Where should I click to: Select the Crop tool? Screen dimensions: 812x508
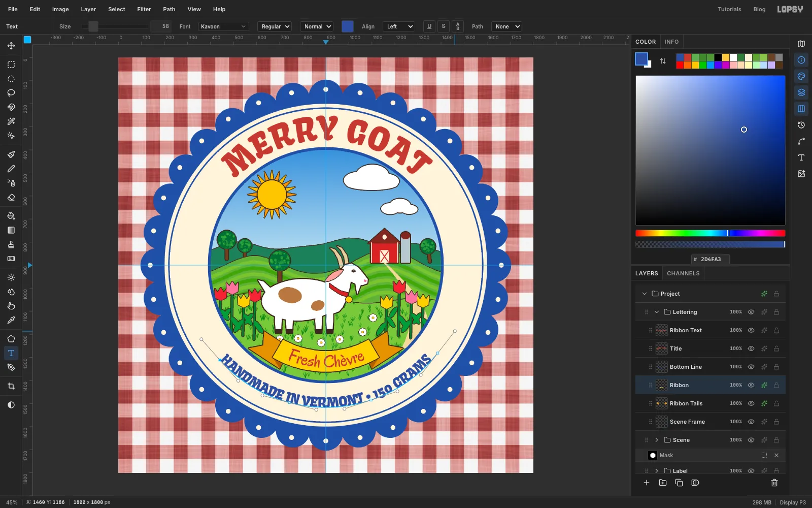pos(11,386)
